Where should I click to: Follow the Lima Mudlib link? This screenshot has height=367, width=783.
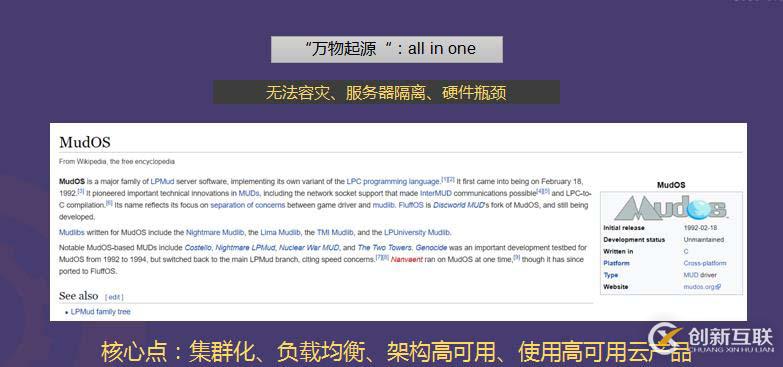[280, 232]
